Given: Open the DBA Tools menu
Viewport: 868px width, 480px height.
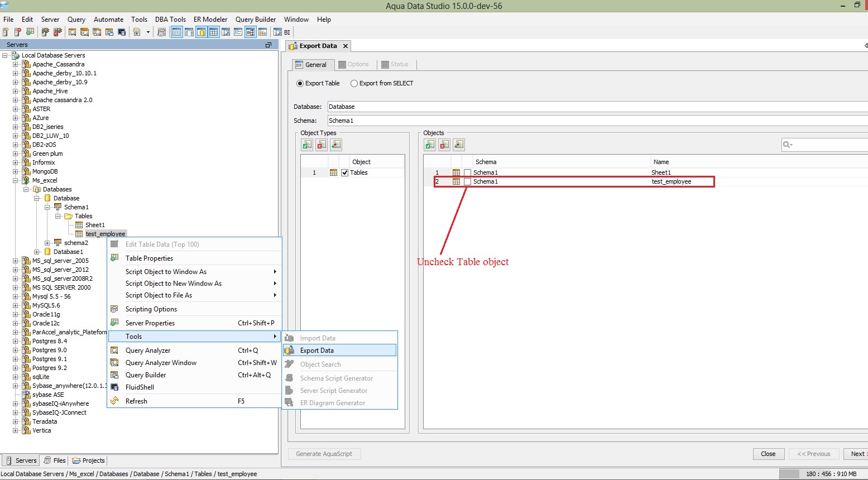Looking at the screenshot, I should pos(170,19).
